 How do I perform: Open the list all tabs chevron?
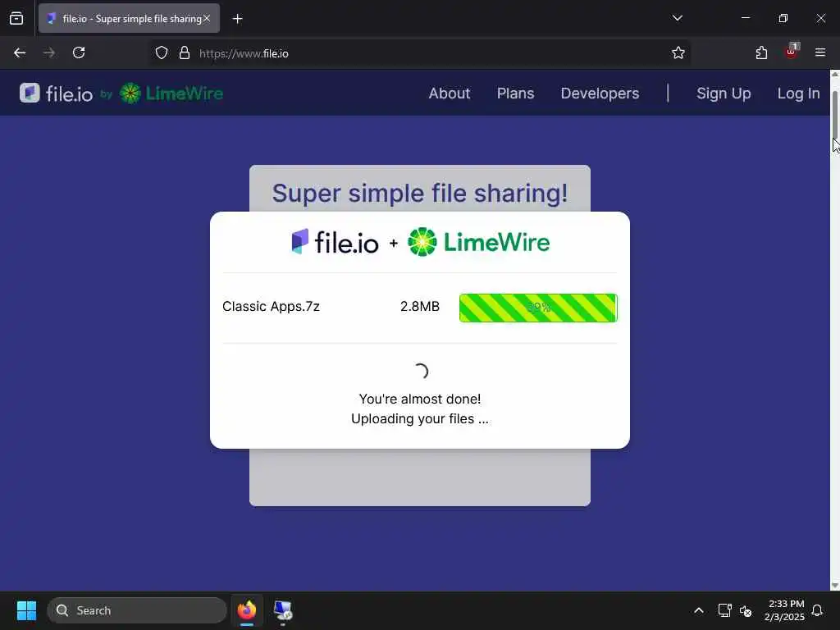tap(677, 18)
